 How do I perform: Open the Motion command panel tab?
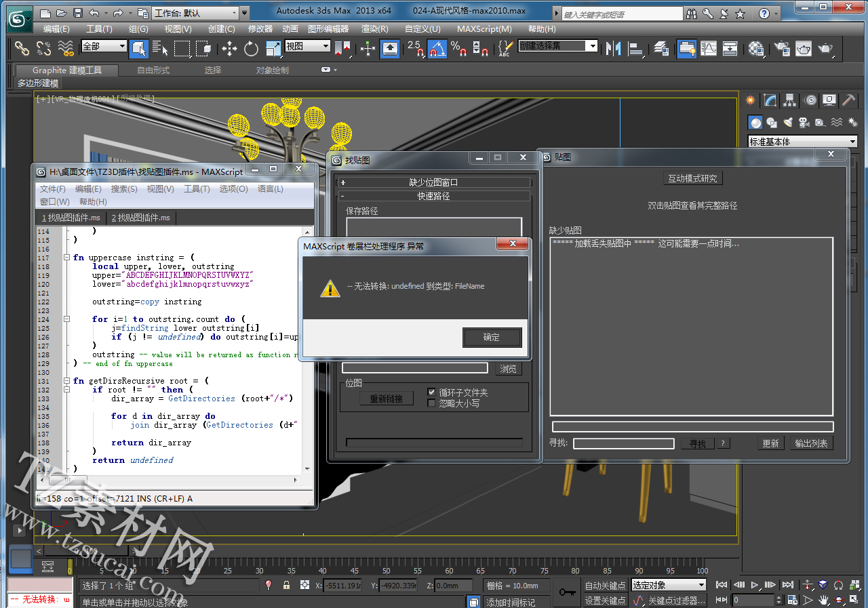click(810, 100)
